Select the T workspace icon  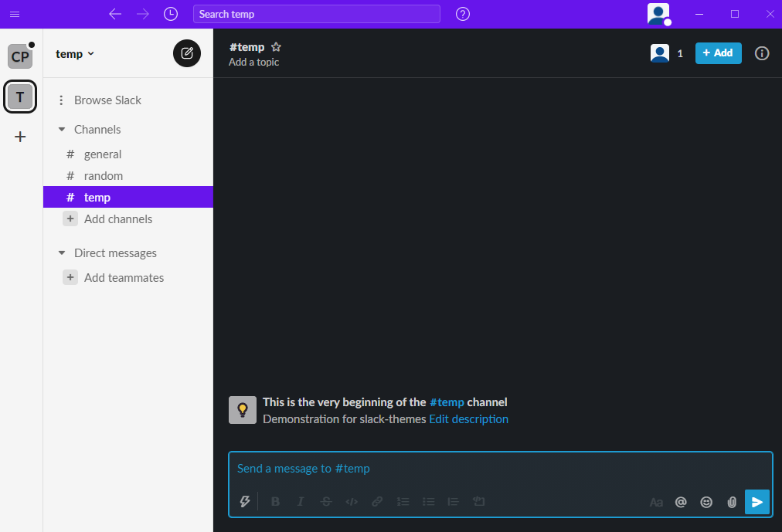click(20, 97)
